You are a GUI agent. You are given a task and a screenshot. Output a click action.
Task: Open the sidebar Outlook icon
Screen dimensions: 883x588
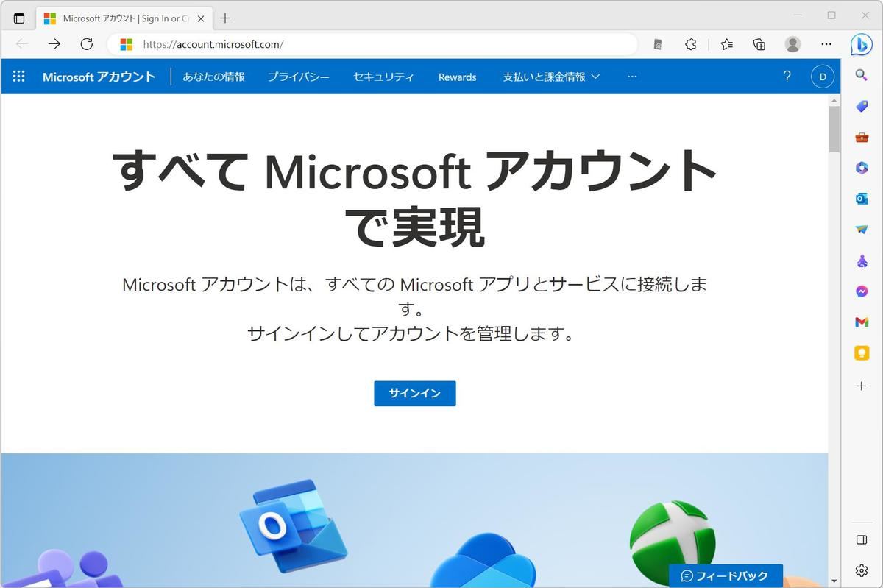pos(862,199)
